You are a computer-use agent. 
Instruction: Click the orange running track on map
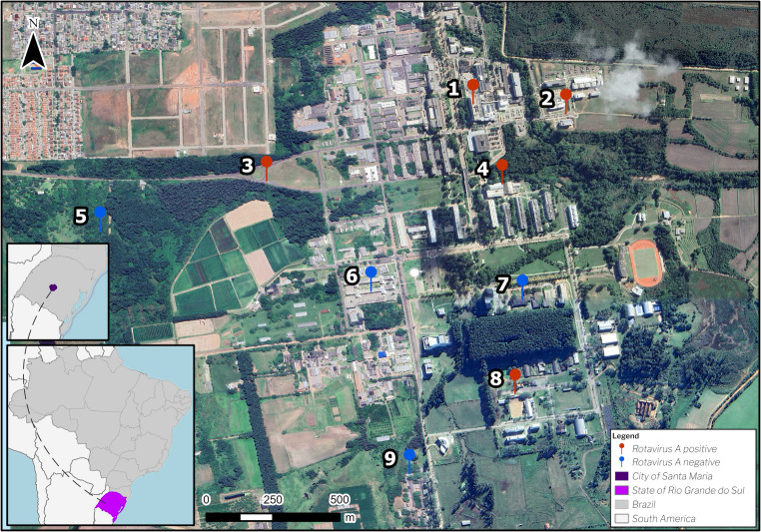tap(645, 264)
